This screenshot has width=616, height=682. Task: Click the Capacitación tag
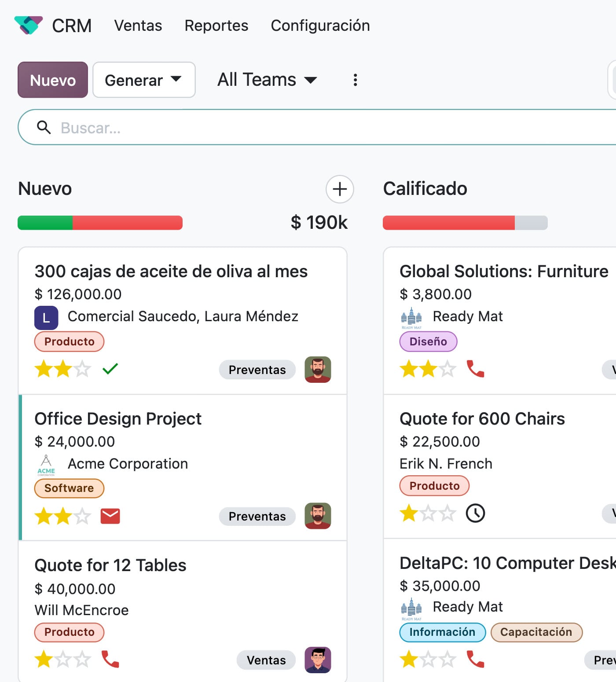(536, 632)
